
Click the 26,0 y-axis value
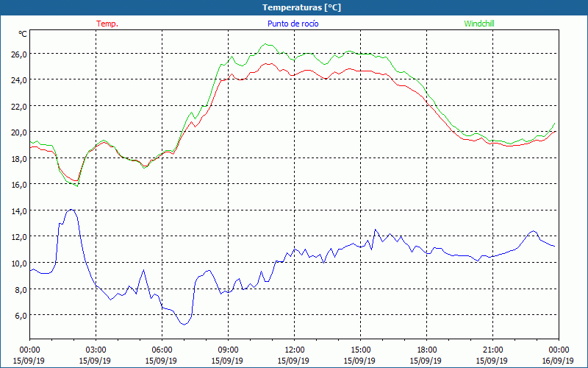click(x=18, y=54)
